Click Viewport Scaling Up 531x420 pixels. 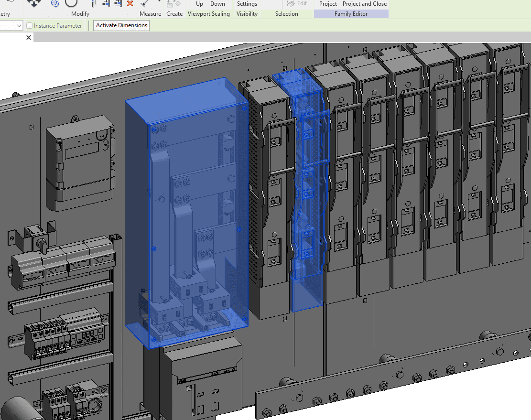199,4
